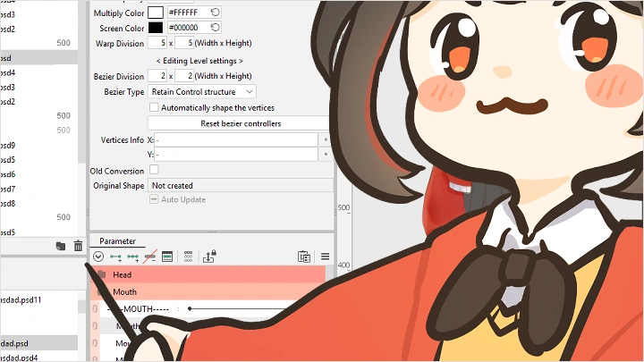Viewport: 644px width, 362px height.
Task: Select the 'psd8' list row
Action: point(39,203)
